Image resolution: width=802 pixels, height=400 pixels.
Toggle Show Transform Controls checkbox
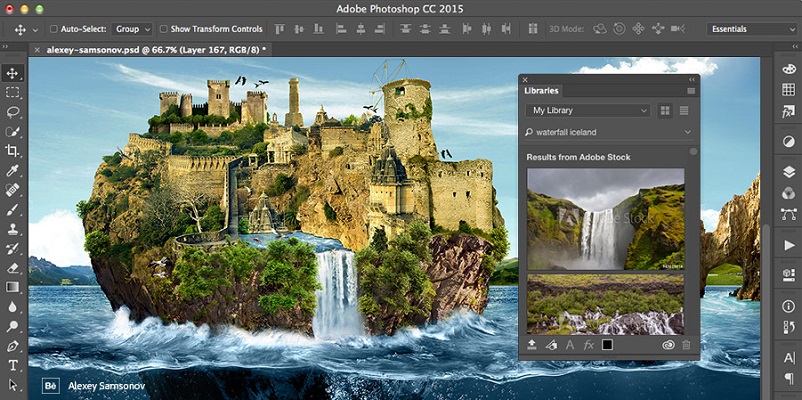[163, 29]
